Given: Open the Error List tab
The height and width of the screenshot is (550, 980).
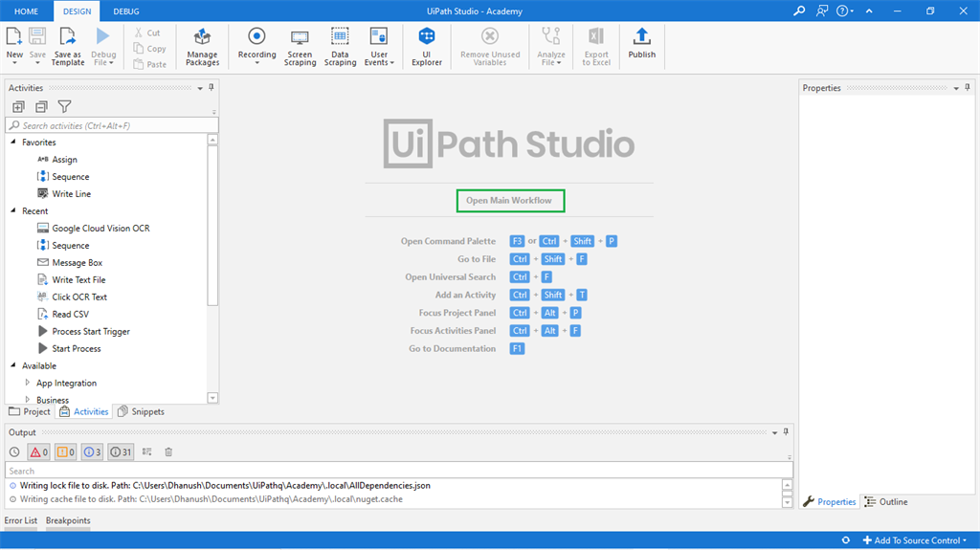Looking at the screenshot, I should [21, 520].
